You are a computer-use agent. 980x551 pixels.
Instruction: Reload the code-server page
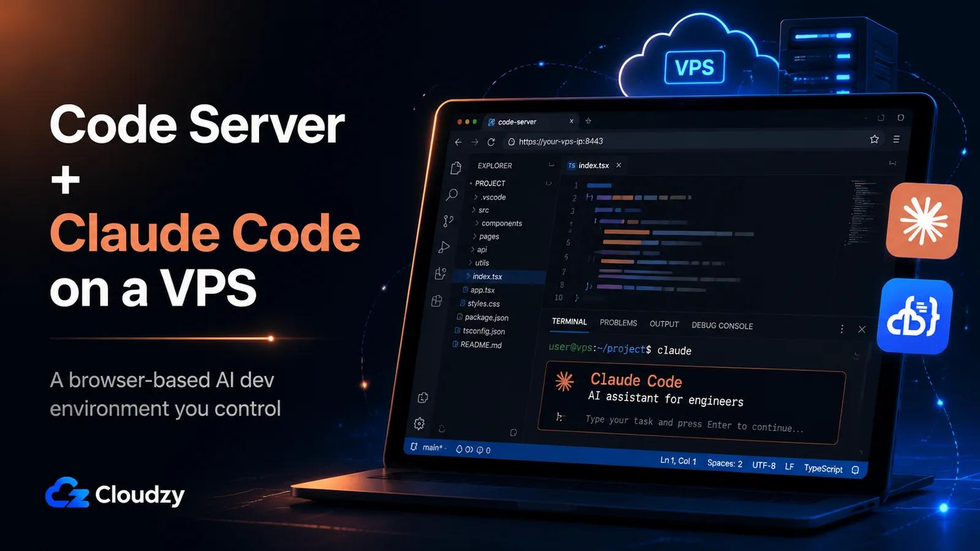[x=491, y=142]
